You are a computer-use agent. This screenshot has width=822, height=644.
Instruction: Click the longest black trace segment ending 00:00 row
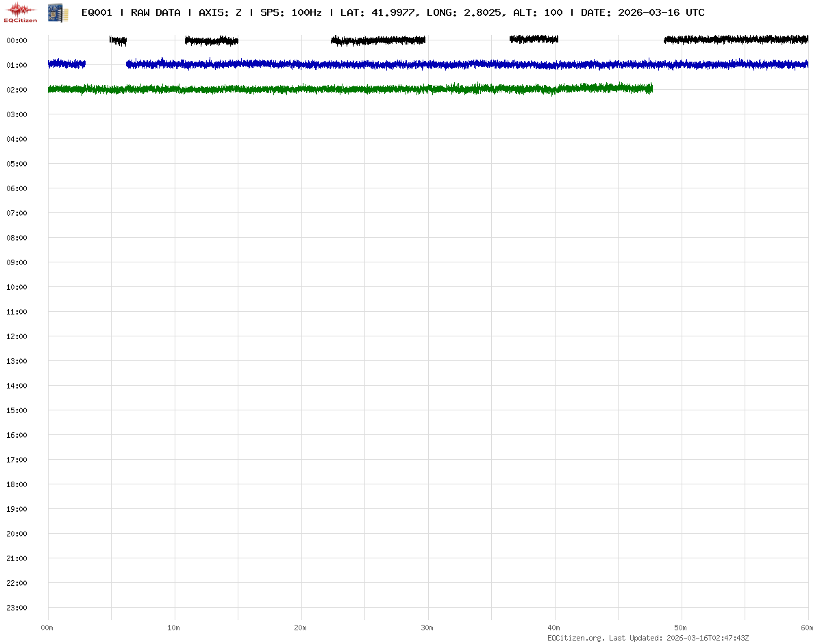tap(736, 40)
